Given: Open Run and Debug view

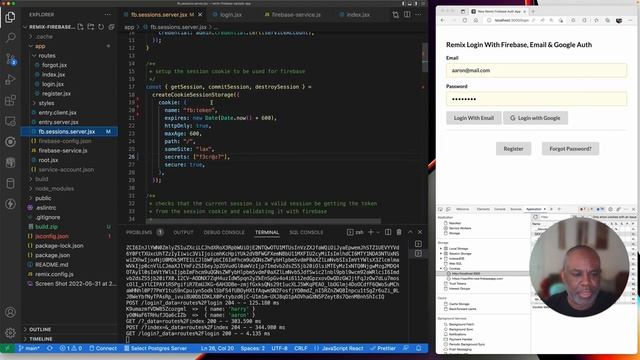Looking at the screenshot, I should pos(10,80).
